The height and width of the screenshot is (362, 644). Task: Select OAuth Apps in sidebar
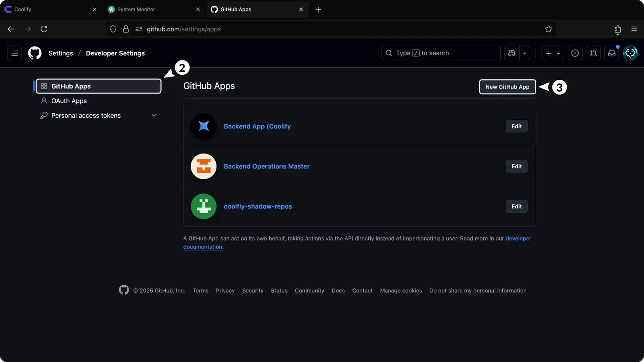click(69, 101)
